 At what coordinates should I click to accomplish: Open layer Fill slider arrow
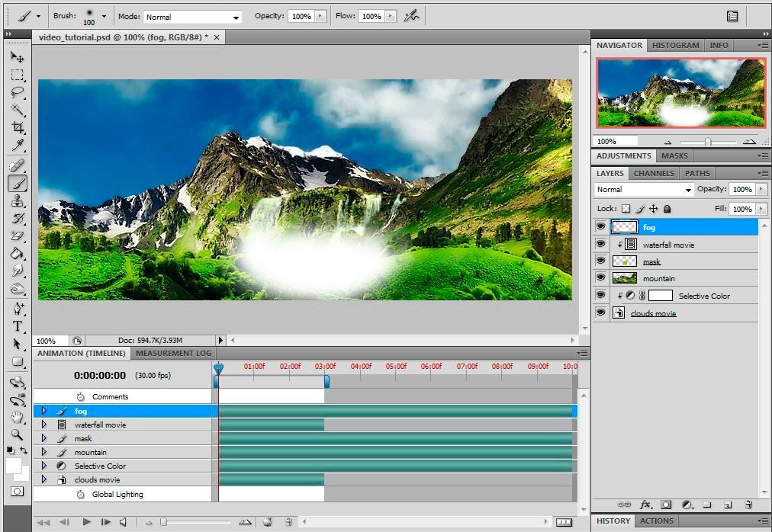coord(761,209)
